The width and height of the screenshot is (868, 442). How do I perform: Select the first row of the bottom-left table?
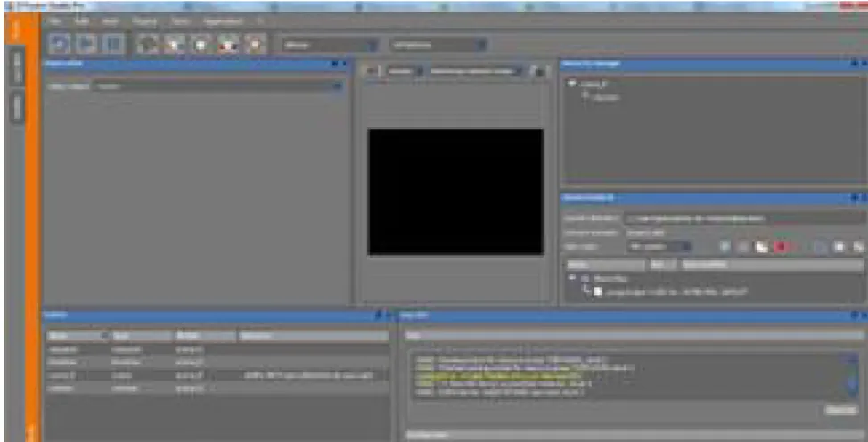coord(217,349)
